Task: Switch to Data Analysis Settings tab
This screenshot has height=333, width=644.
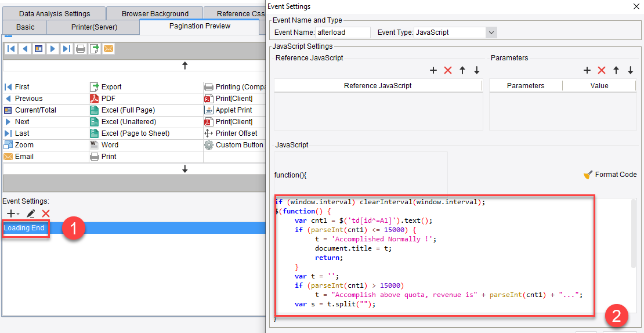Action: [54, 13]
